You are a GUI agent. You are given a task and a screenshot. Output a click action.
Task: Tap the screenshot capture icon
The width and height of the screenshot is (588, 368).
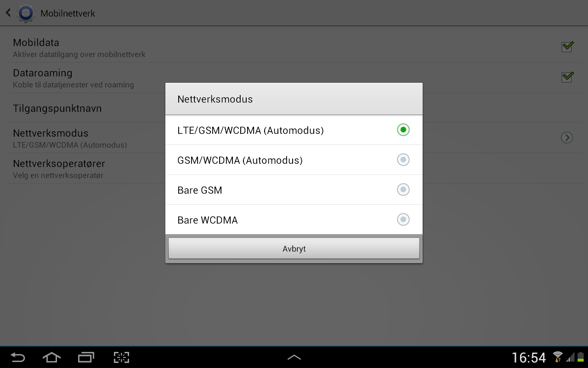coord(121,357)
